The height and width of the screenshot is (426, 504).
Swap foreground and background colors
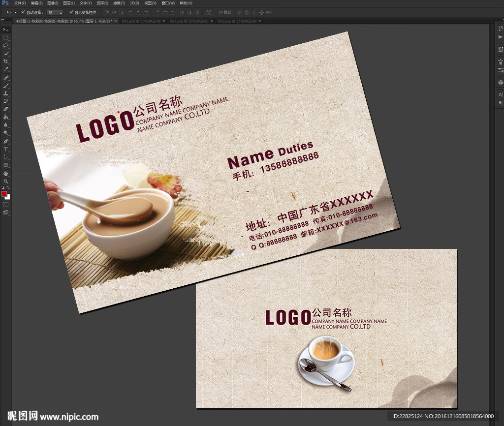point(8,188)
